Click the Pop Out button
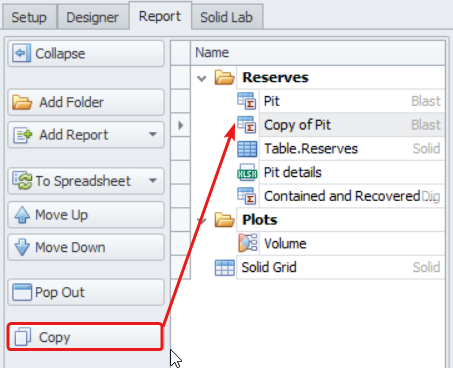 point(86,292)
